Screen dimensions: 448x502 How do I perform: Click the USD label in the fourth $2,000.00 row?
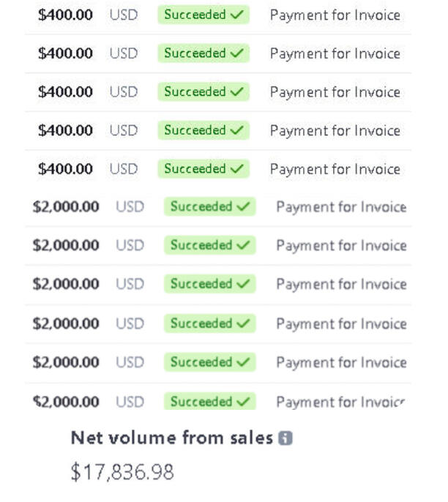pos(130,323)
